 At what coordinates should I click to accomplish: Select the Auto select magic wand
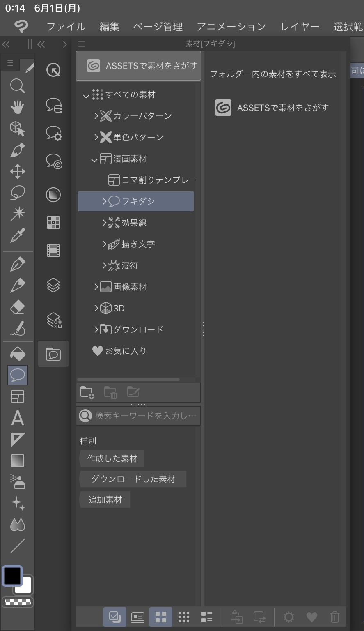pyautogui.click(x=17, y=214)
